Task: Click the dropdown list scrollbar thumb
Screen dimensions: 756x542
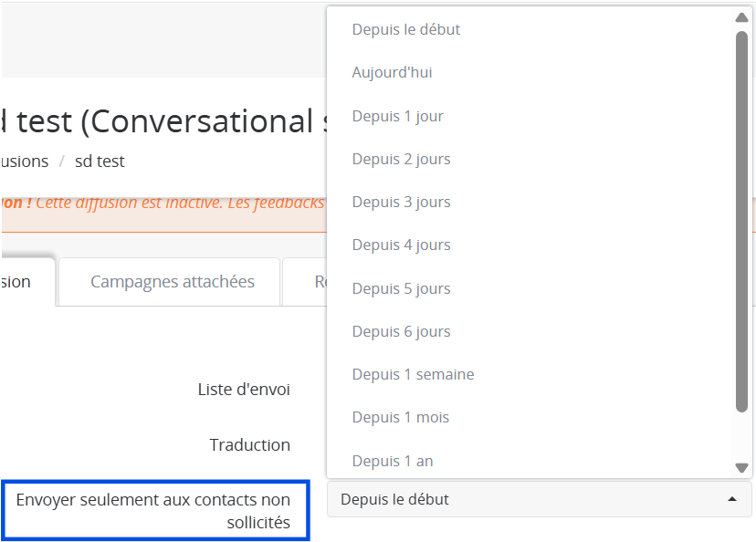Action: pos(741,219)
